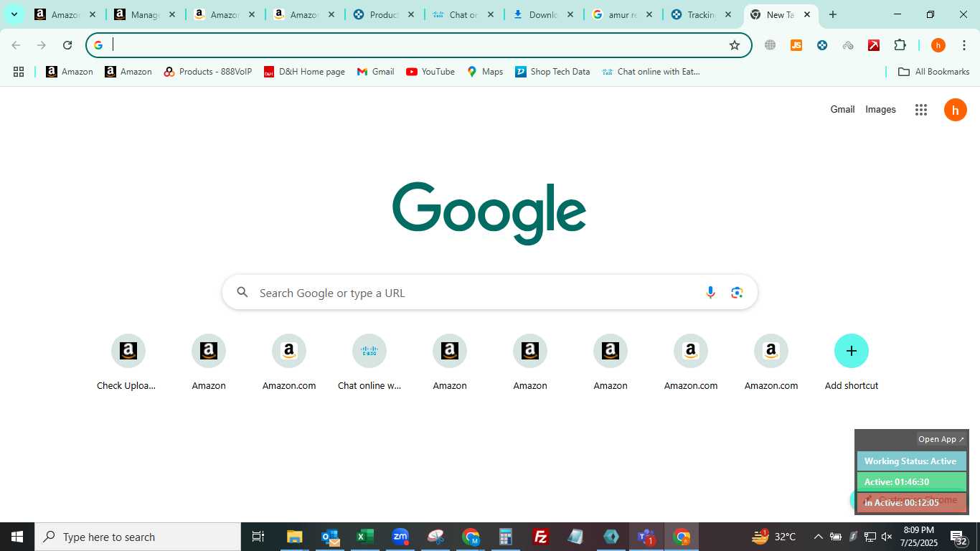Open Snipping Tool from the taskbar
This screenshot has width=980, height=551.
[435, 537]
